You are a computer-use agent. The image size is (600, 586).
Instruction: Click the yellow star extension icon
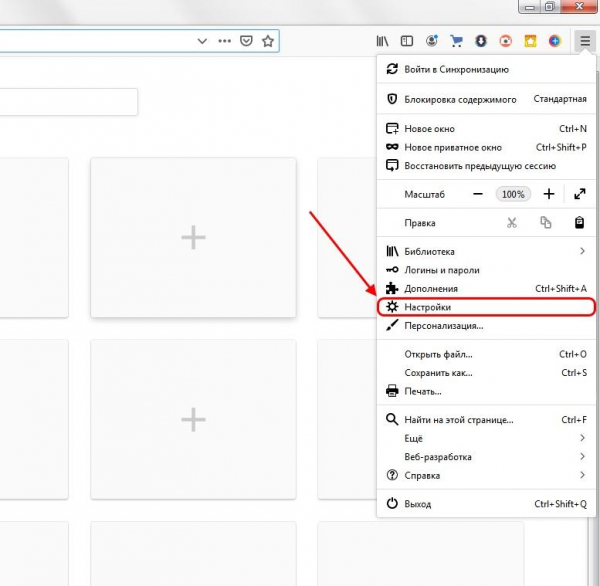pos(530,41)
